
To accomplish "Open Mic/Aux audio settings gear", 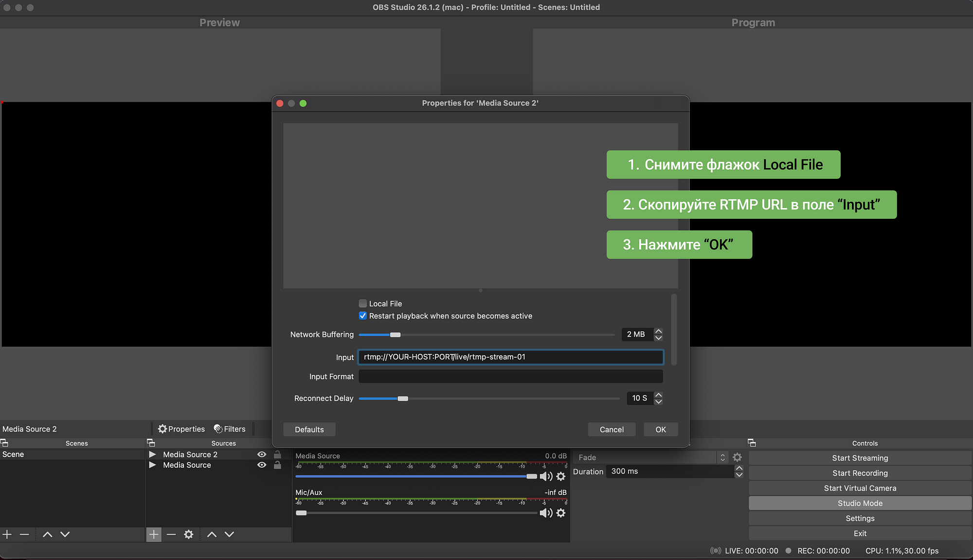I will pos(561,513).
